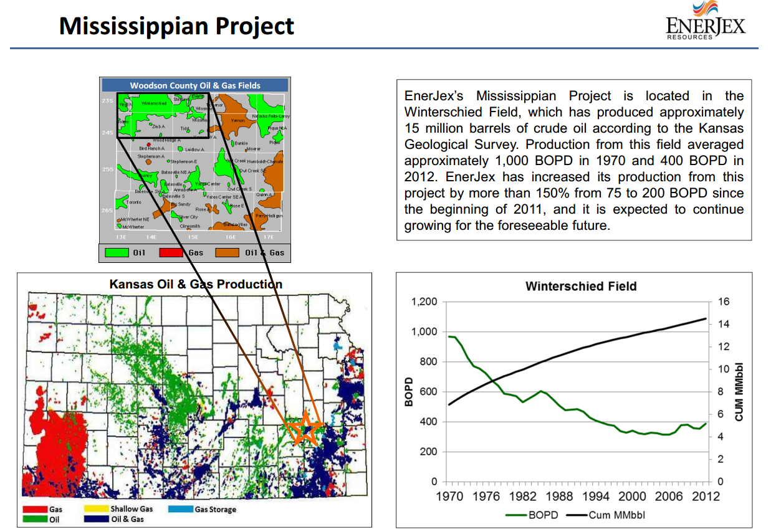The image size is (776, 532).
Task: Click the "1982" year label on chart
Action: pyautogui.click(x=523, y=496)
